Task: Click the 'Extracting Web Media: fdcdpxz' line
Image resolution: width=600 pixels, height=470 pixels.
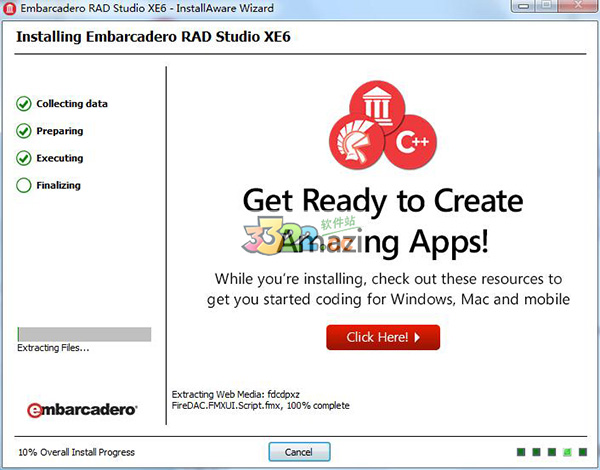Action: click(236, 394)
